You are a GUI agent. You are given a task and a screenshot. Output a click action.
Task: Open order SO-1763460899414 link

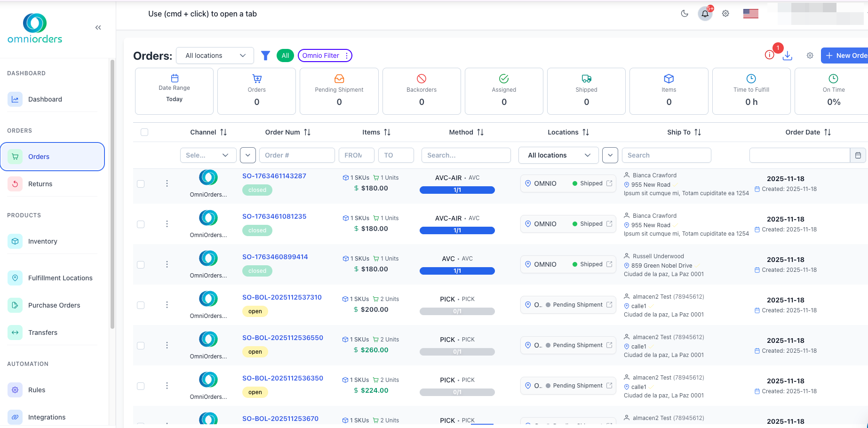click(x=275, y=257)
